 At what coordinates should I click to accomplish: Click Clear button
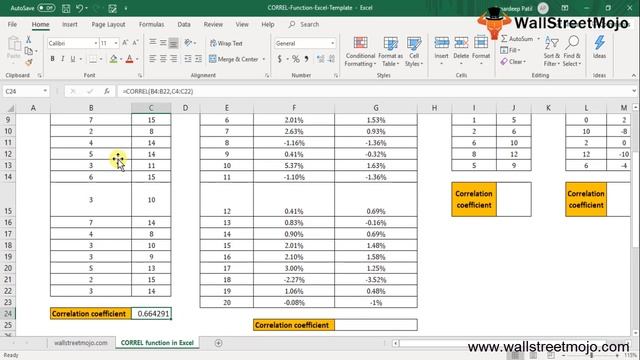[x=513, y=62]
